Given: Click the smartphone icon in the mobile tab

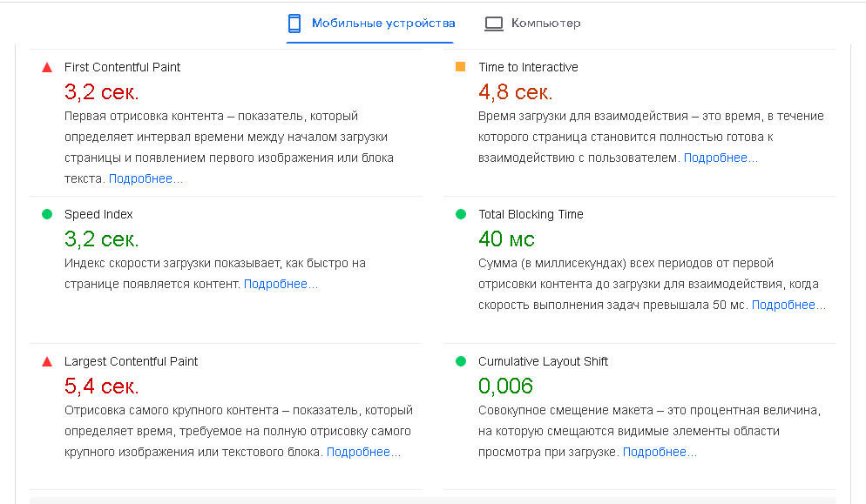Looking at the screenshot, I should point(294,24).
